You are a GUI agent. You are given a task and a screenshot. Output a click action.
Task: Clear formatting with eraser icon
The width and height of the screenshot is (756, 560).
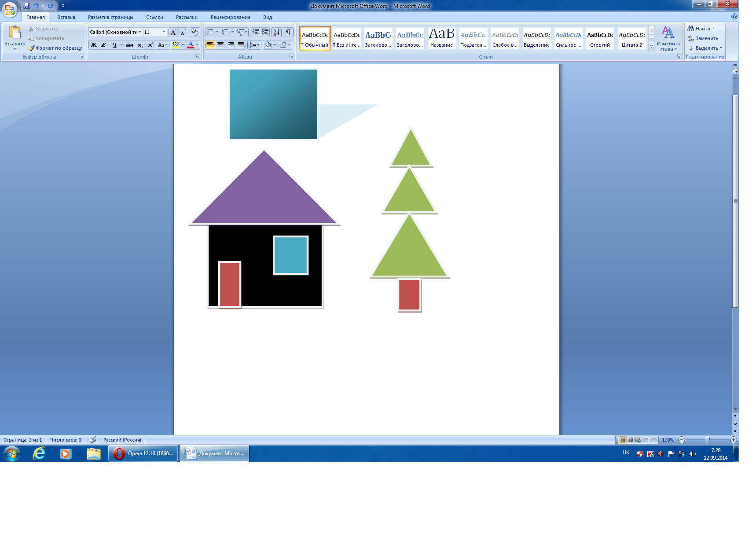click(195, 32)
